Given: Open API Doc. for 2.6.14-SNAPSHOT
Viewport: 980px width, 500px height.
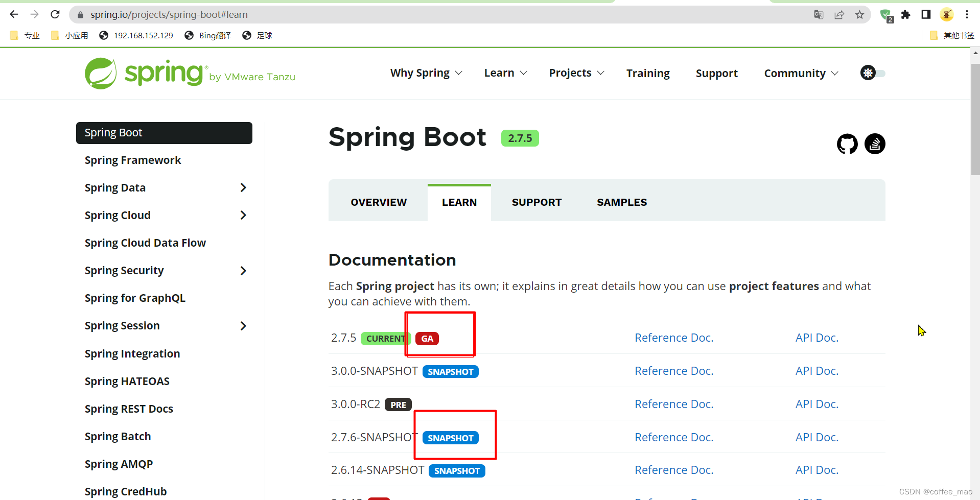Looking at the screenshot, I should click(816, 470).
